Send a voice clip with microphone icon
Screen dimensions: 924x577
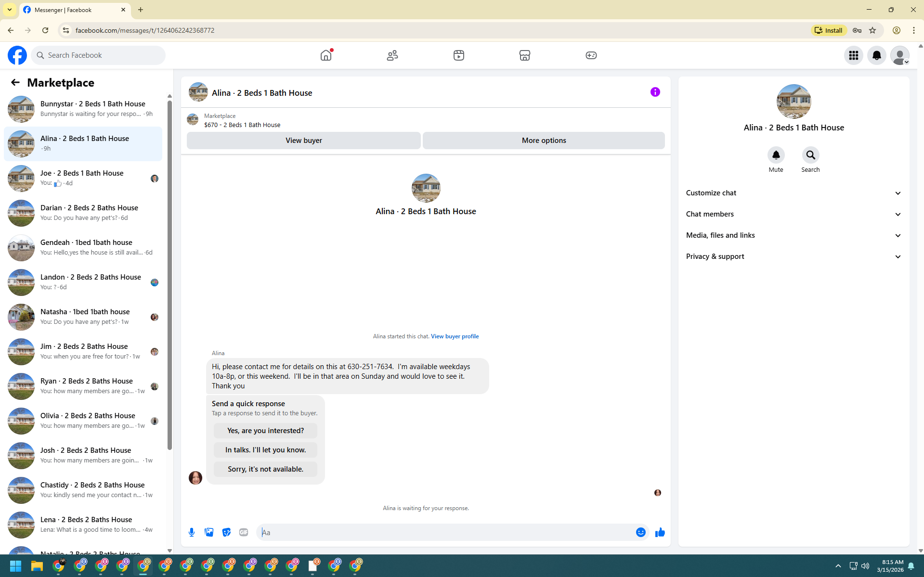click(192, 532)
